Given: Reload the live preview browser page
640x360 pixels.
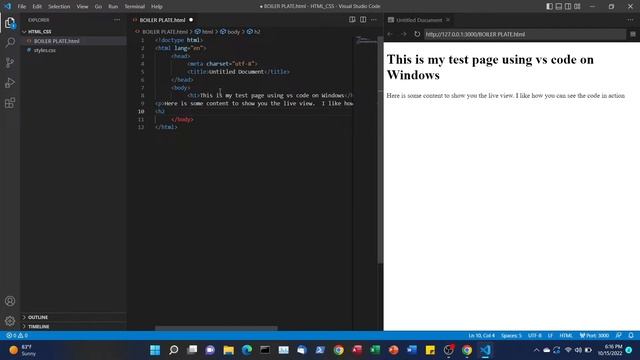Looking at the screenshot, I should [417, 34].
